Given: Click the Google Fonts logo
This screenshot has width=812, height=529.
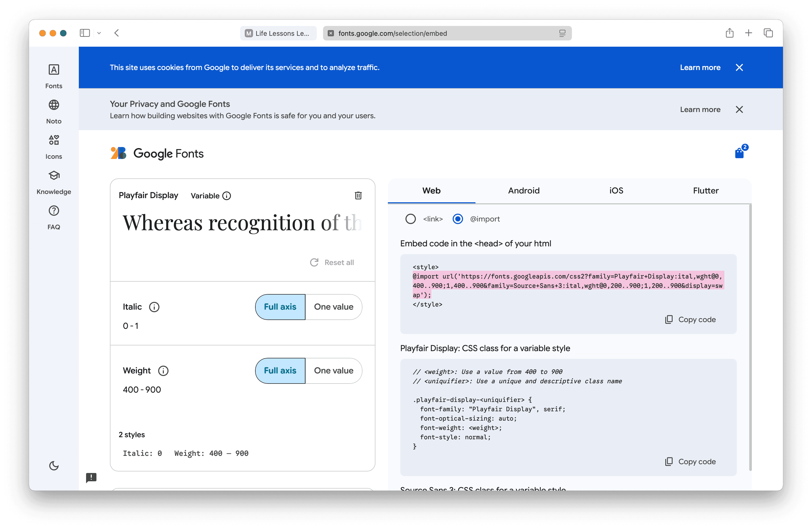Looking at the screenshot, I should tap(157, 154).
